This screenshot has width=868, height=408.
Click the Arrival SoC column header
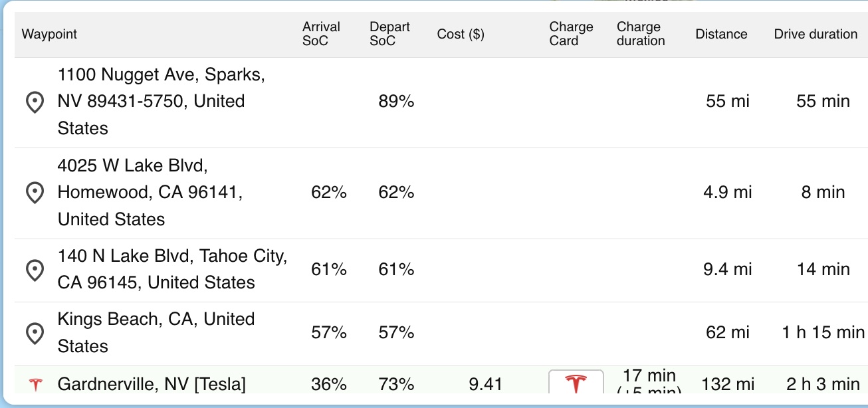[321, 34]
